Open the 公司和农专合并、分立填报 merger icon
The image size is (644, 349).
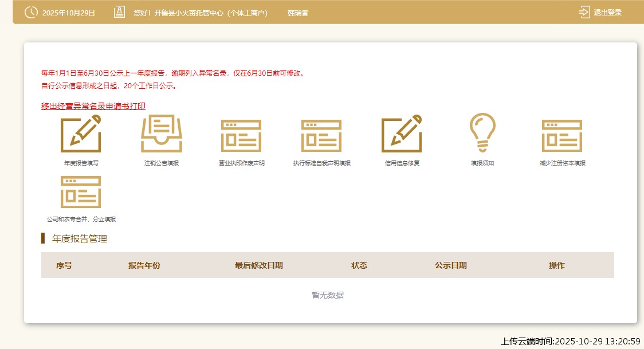coord(80,192)
